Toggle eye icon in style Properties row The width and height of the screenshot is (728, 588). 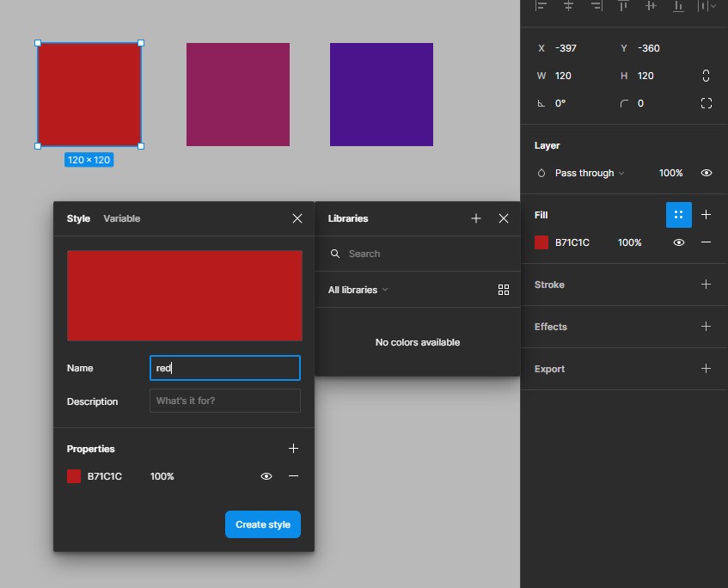pos(266,476)
